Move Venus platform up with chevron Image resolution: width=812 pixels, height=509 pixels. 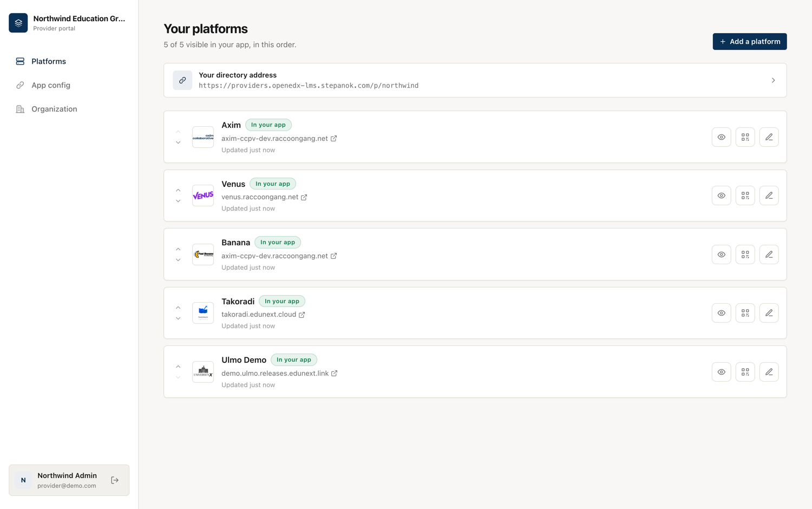tap(178, 190)
